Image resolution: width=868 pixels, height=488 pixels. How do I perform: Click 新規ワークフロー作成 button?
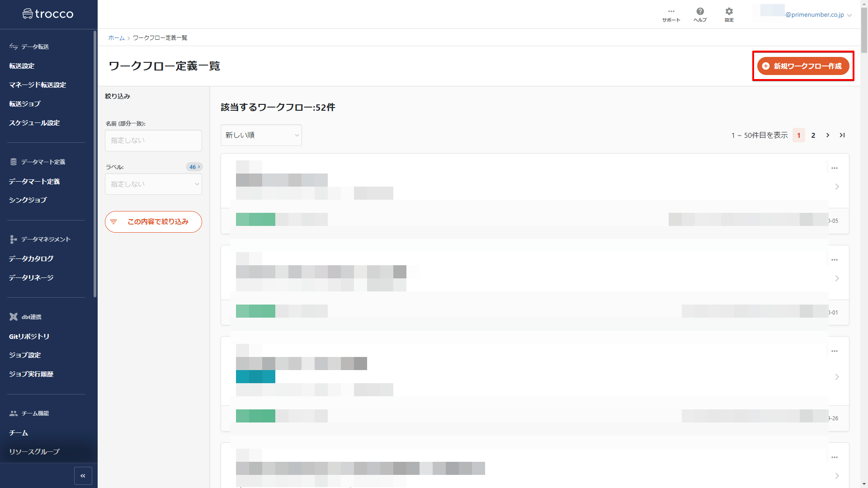pyautogui.click(x=803, y=66)
